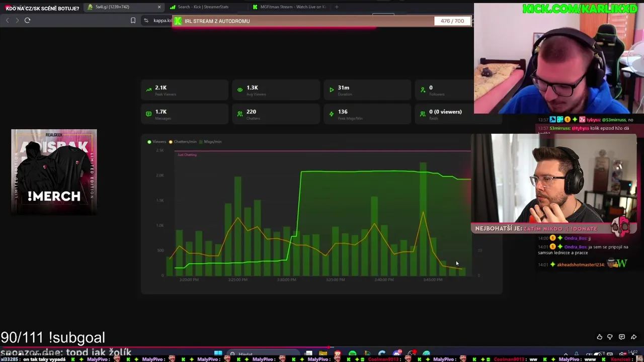Click the video share arrow icon
Viewport: 644px width, 362px height.
pyautogui.click(x=633, y=337)
